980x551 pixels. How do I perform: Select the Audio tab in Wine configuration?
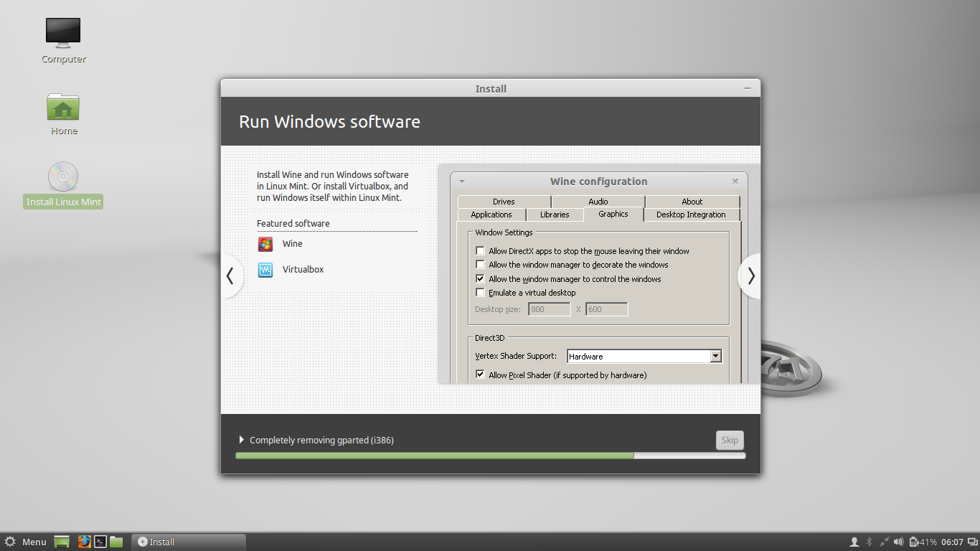[x=598, y=202]
